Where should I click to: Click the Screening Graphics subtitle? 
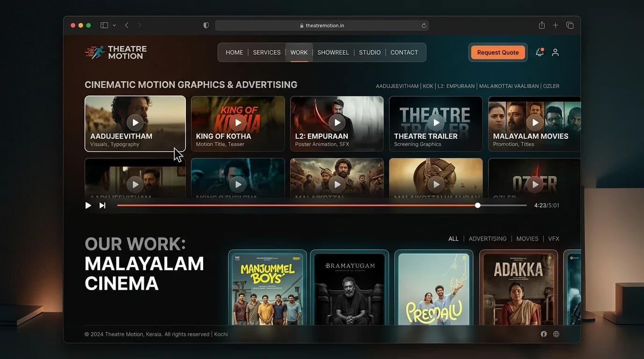[x=417, y=144]
